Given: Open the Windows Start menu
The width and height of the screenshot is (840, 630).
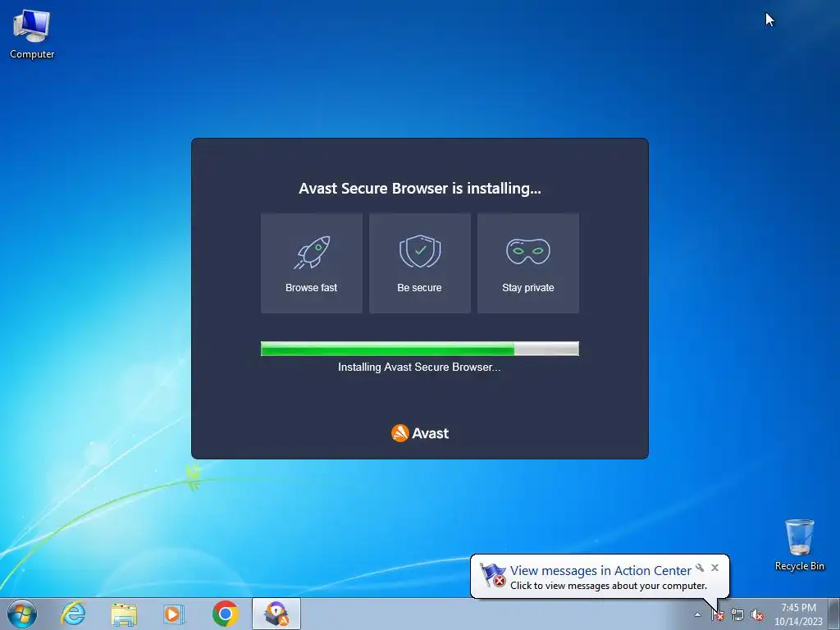Looking at the screenshot, I should (22, 614).
